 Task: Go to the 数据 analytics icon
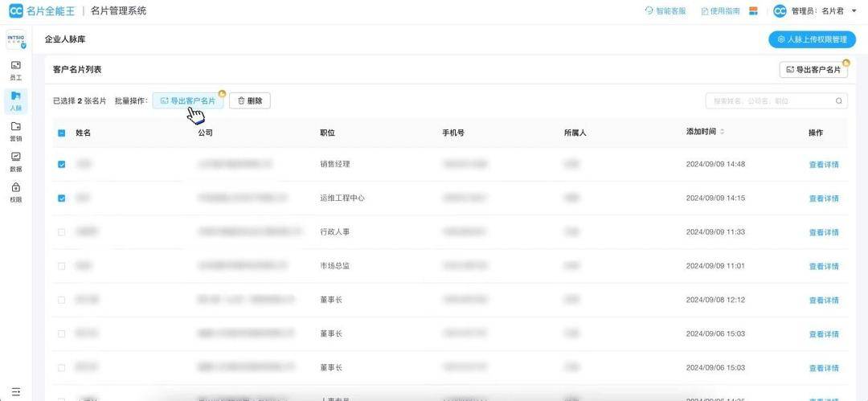point(15,162)
